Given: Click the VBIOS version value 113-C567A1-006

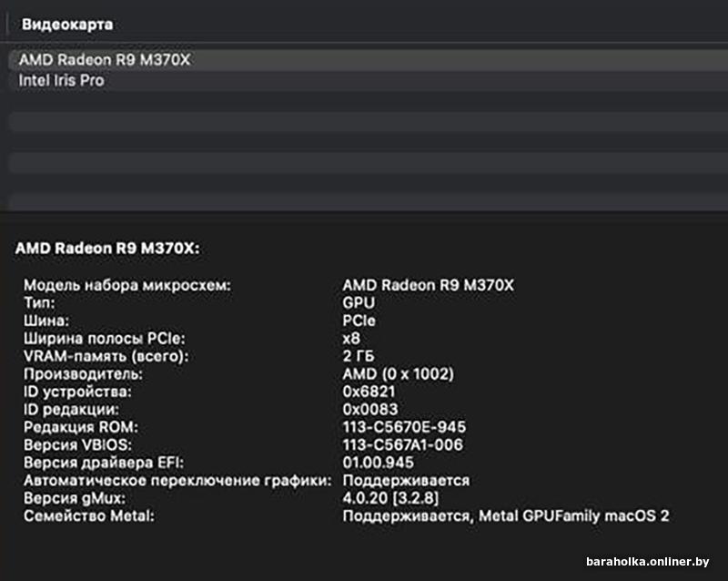Looking at the screenshot, I should pos(402,444).
